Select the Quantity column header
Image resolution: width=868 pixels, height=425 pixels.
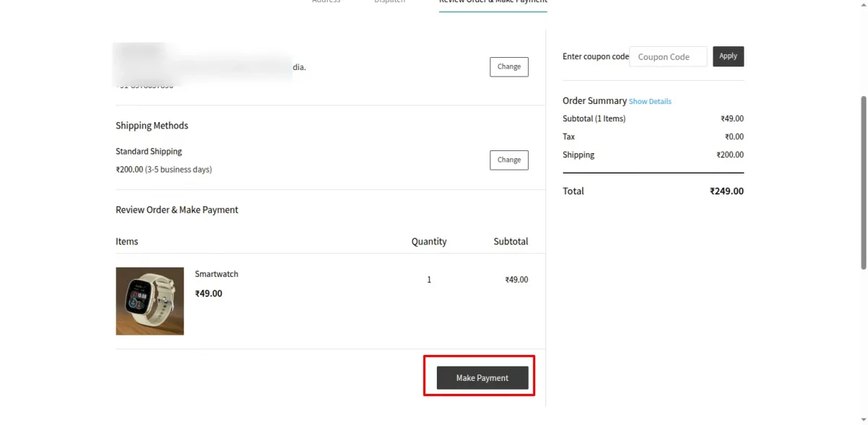point(429,241)
